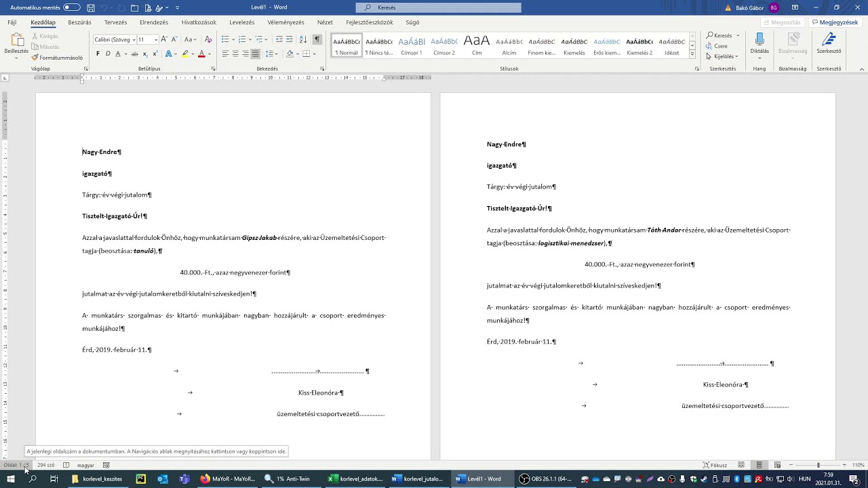Expand the Stílusok styles gallery
This screenshot has width=868, height=488.
coord(692,54)
